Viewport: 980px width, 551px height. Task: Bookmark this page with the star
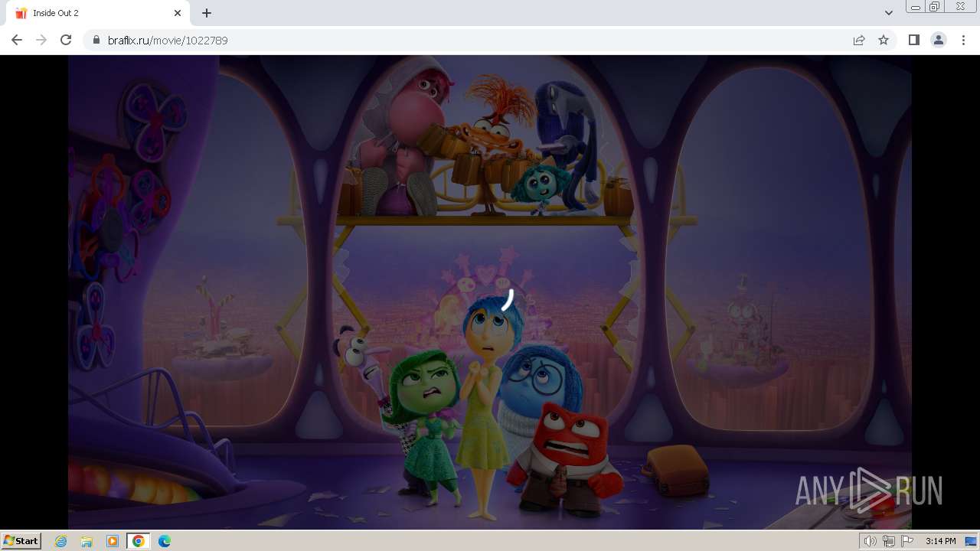click(884, 40)
